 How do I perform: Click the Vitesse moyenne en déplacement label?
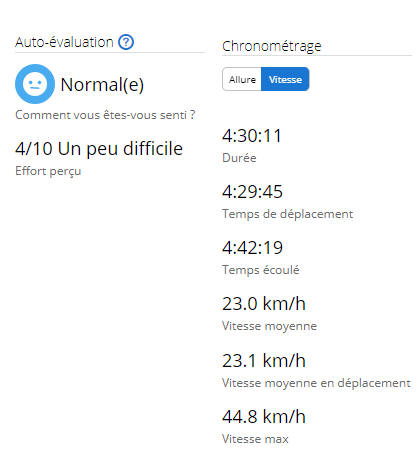316,383
